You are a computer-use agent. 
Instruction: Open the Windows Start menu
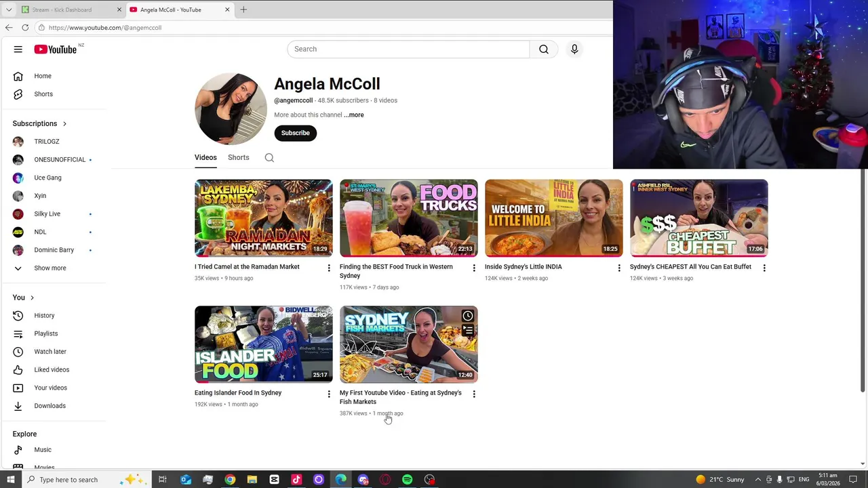point(10,479)
